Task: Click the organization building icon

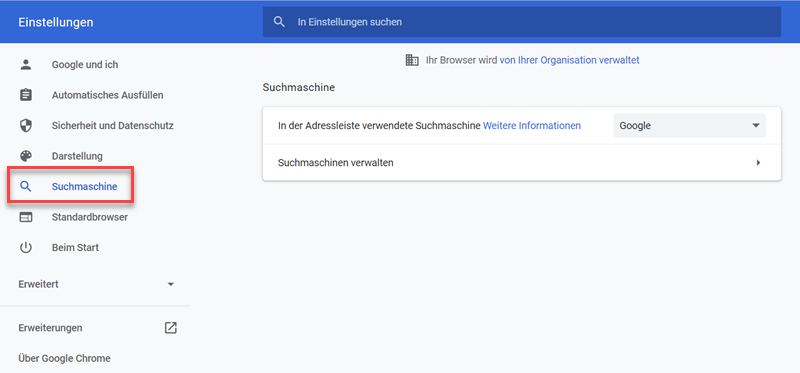Action: [x=412, y=60]
